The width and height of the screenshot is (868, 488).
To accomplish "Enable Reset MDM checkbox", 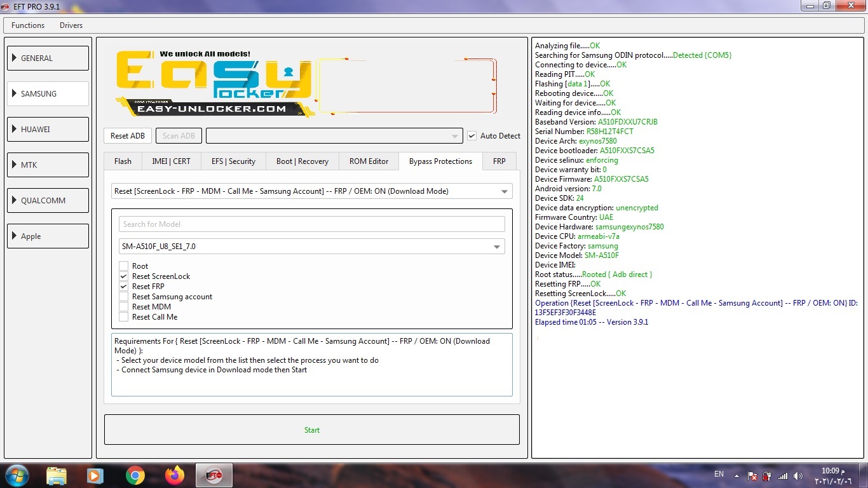I will [123, 307].
